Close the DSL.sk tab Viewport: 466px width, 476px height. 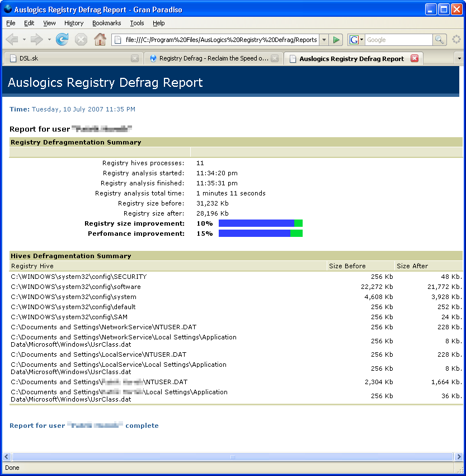135,58
